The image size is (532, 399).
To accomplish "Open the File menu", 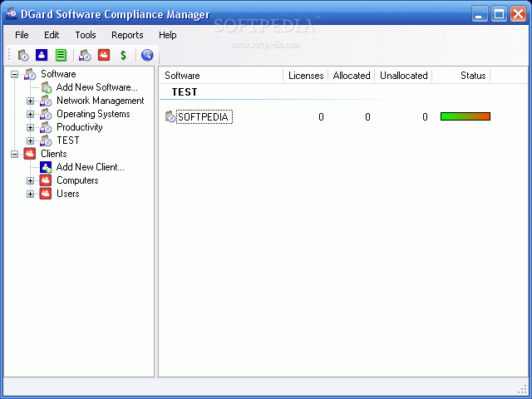I will pos(22,35).
